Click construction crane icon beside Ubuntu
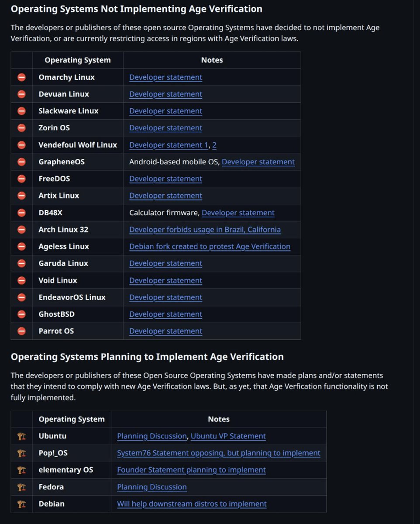The width and height of the screenshot is (420, 524). [x=21, y=436]
